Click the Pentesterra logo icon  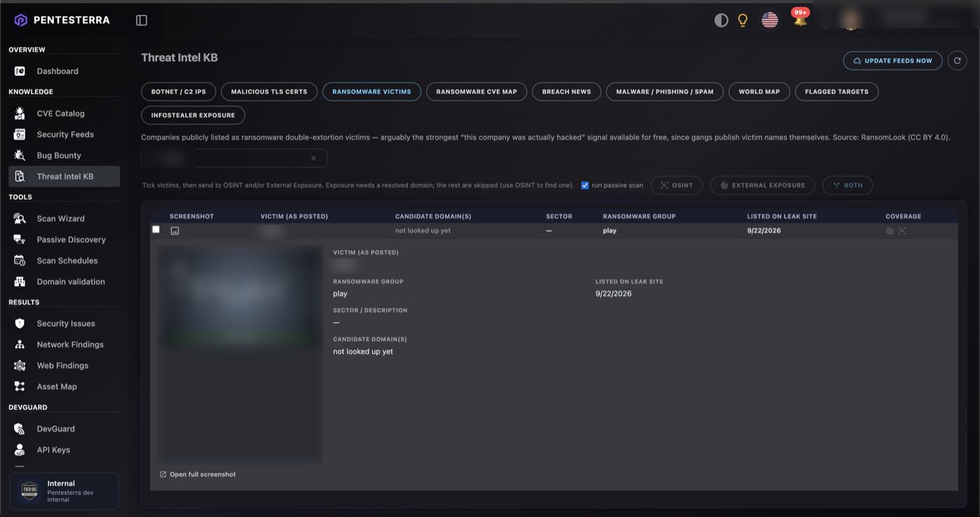21,20
